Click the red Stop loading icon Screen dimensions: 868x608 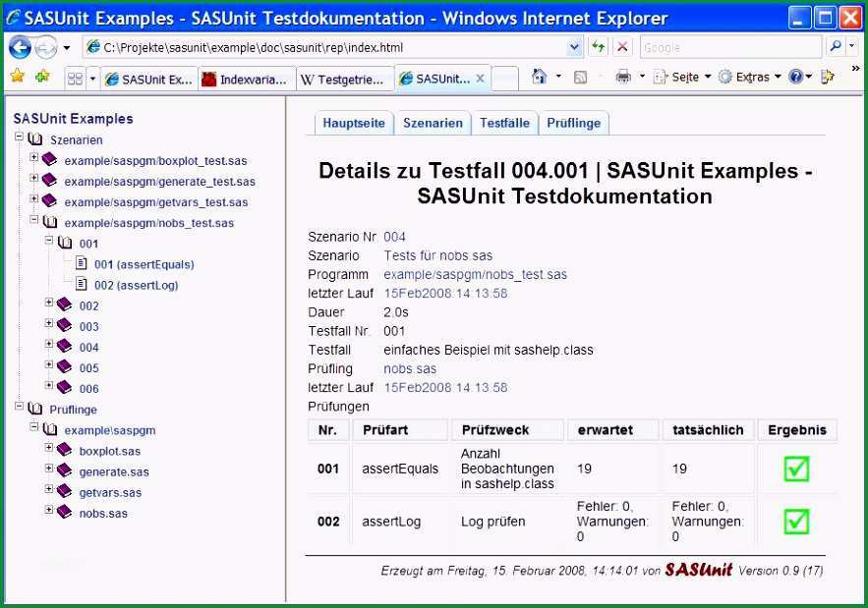click(x=622, y=47)
